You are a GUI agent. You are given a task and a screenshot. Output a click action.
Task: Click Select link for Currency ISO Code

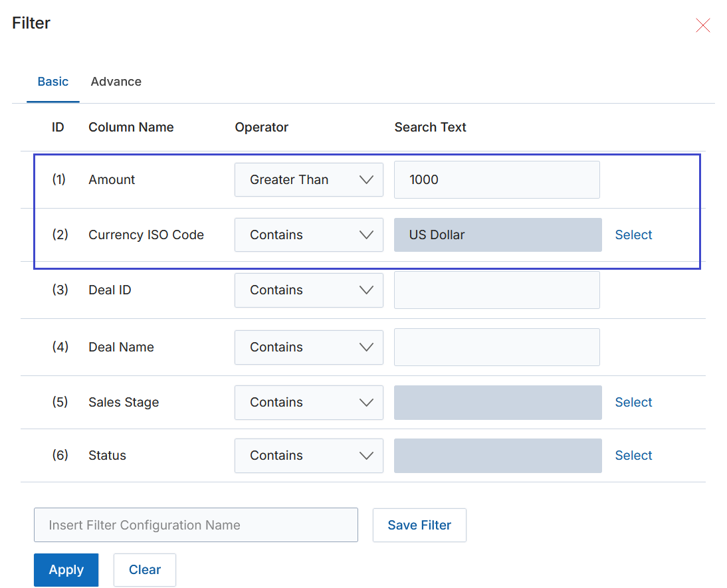(633, 235)
